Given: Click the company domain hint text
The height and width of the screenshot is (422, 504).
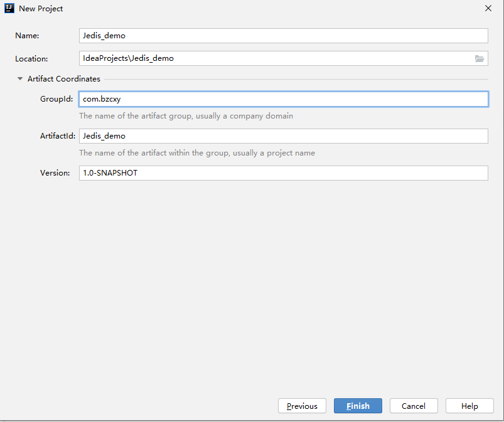Looking at the screenshot, I should pyautogui.click(x=186, y=116).
